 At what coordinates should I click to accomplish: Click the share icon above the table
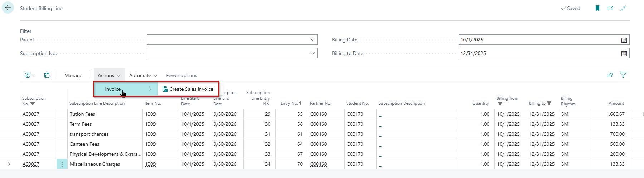610,75
